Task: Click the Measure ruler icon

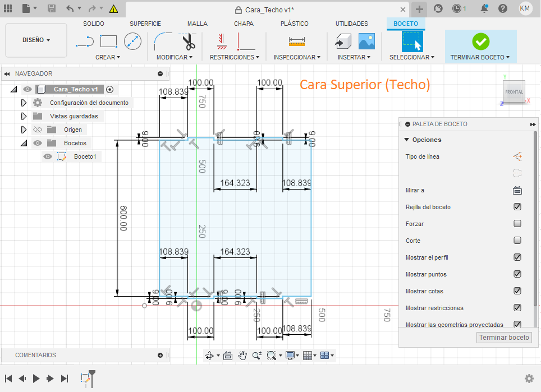Action: (296, 41)
